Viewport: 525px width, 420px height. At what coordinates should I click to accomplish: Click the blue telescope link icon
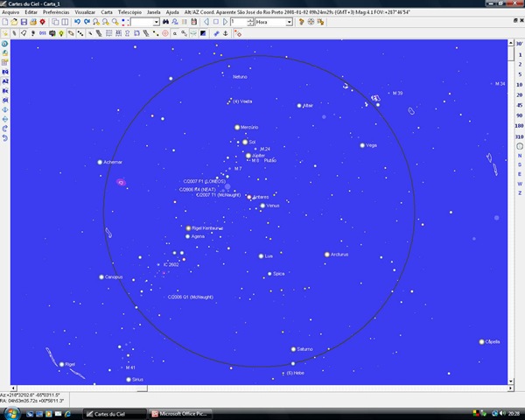click(x=216, y=33)
